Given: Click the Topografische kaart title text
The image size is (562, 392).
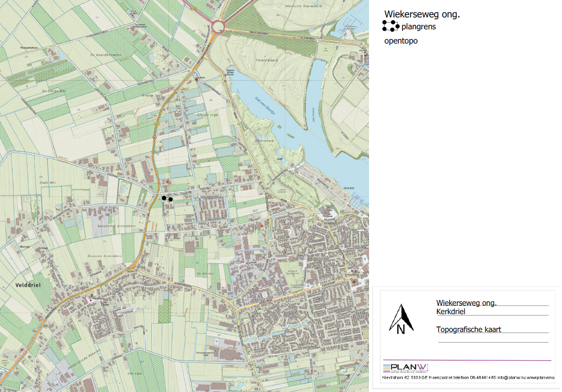Looking at the screenshot, I should coord(468,329).
